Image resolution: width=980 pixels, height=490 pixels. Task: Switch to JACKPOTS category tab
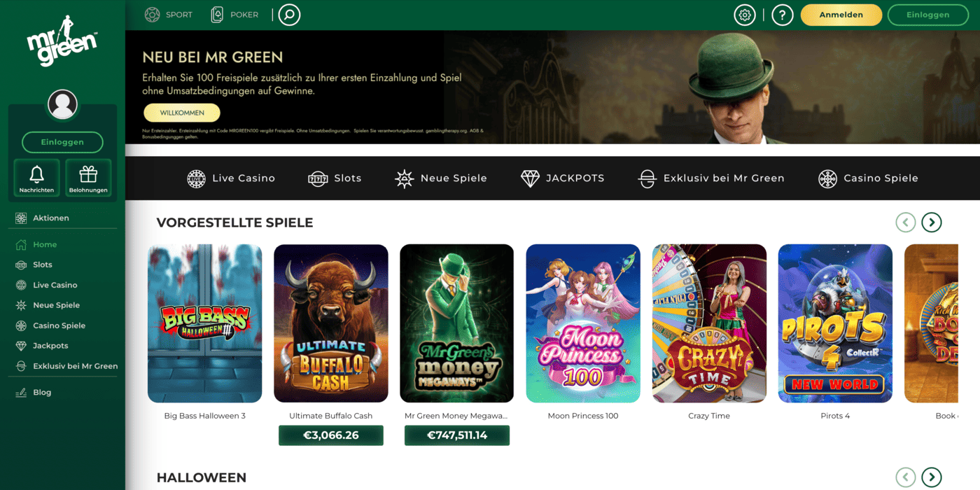coord(563,178)
